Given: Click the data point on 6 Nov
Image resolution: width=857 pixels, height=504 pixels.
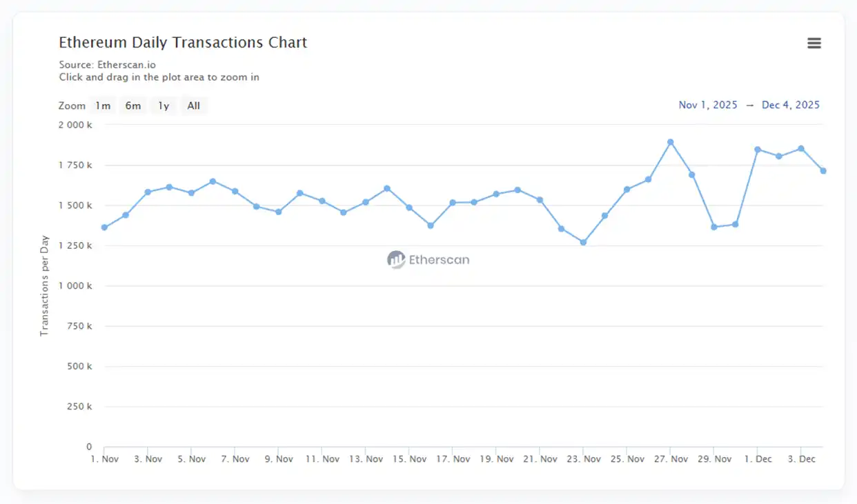Looking at the screenshot, I should [x=213, y=181].
